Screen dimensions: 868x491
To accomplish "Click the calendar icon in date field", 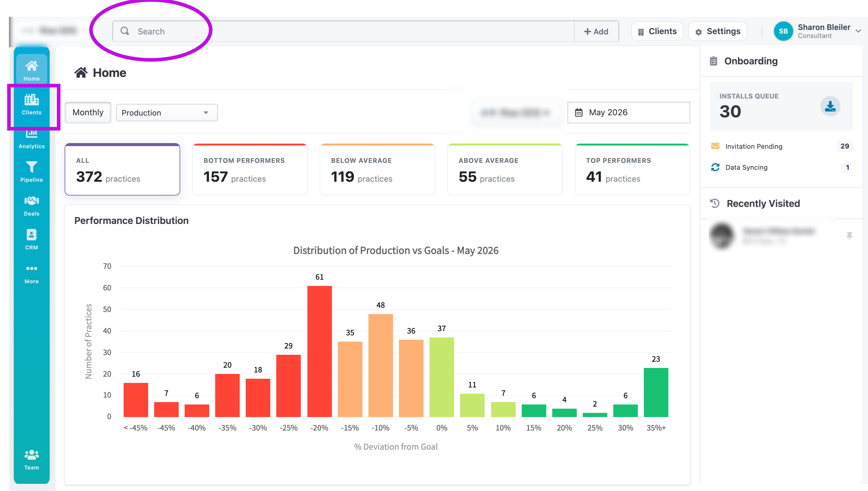I will coord(579,112).
